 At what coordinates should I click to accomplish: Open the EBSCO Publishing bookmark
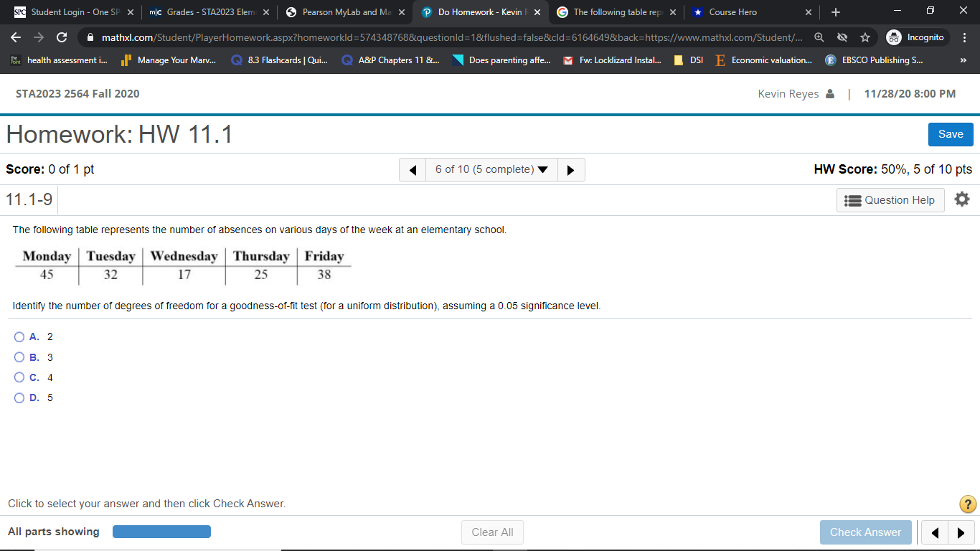[x=874, y=60]
